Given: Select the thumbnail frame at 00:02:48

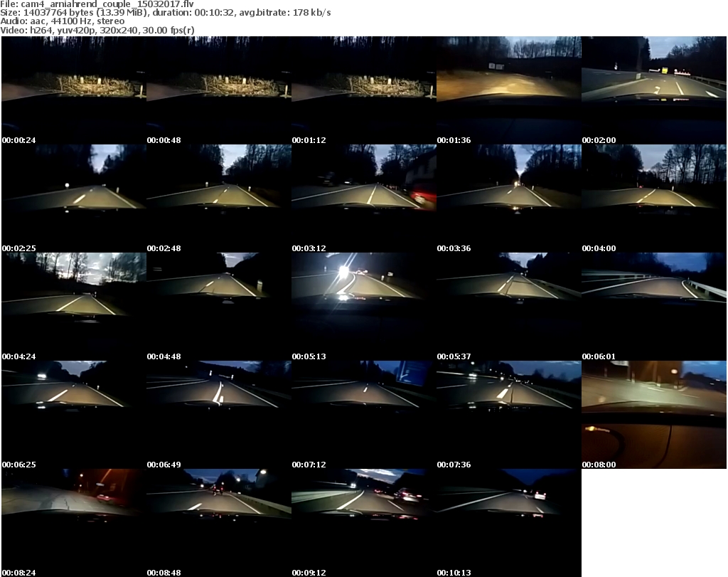Looking at the screenshot, I should [219, 198].
